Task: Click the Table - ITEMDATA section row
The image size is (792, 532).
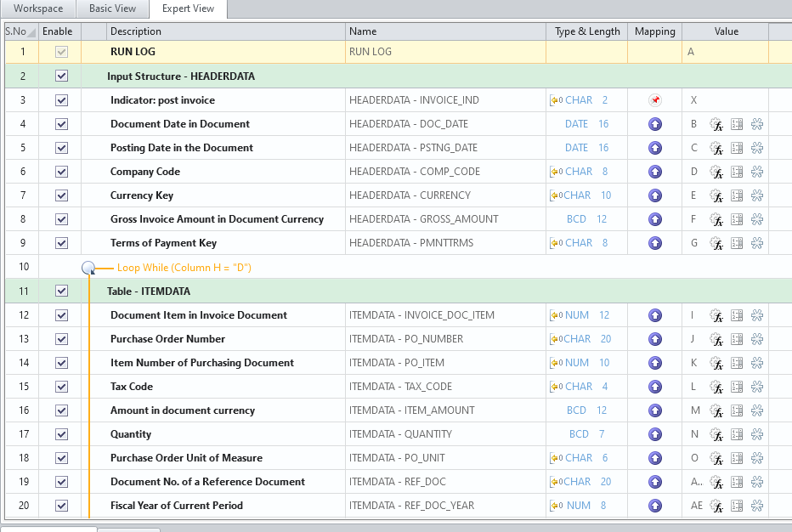Action: (399, 291)
